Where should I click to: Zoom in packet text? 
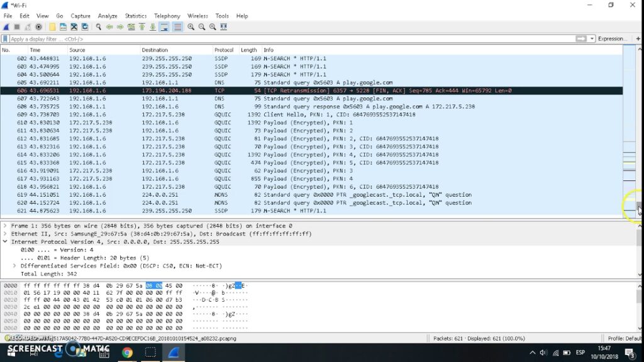click(191, 27)
